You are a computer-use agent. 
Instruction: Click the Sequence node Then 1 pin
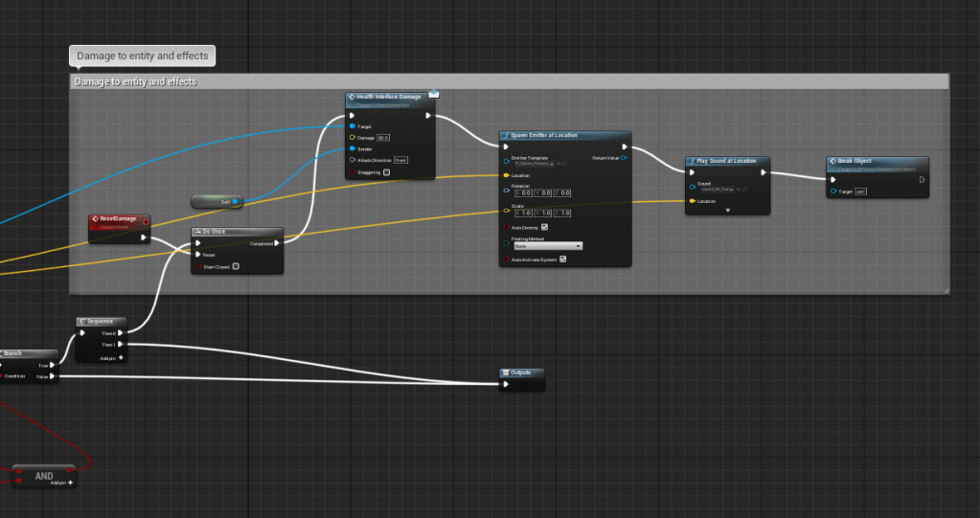click(x=119, y=345)
